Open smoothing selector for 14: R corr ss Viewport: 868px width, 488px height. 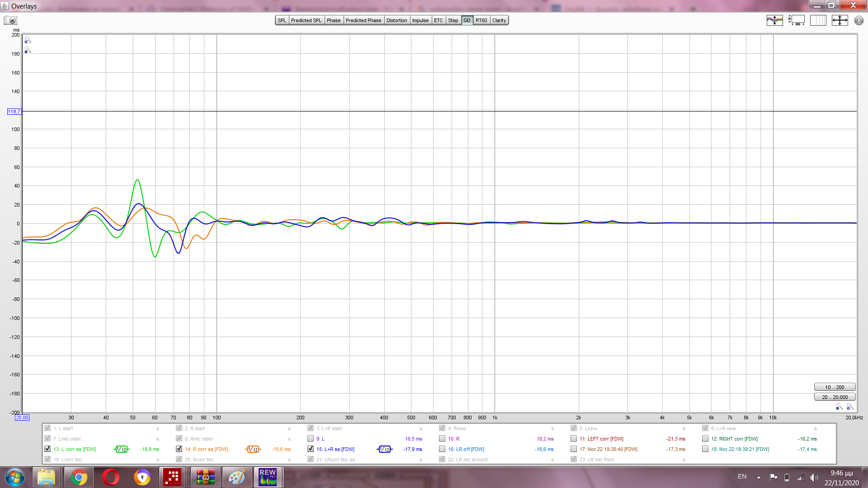[253, 449]
